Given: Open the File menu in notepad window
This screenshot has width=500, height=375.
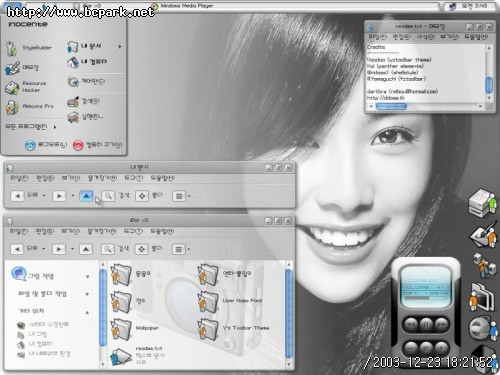Looking at the screenshot, I should 377,37.
